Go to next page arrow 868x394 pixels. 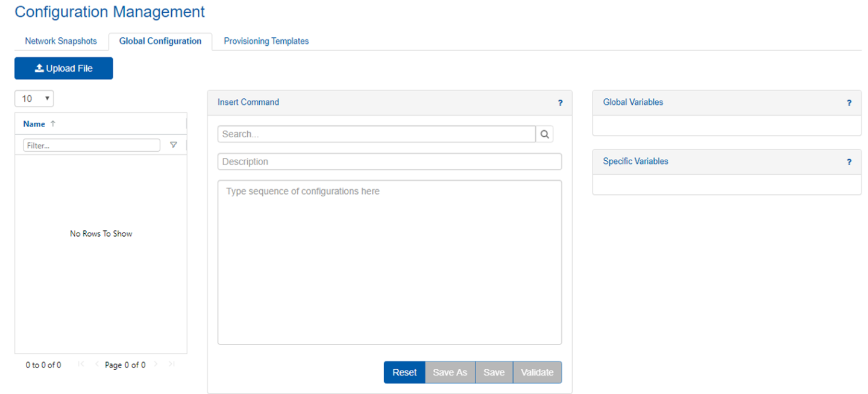pyautogui.click(x=156, y=364)
